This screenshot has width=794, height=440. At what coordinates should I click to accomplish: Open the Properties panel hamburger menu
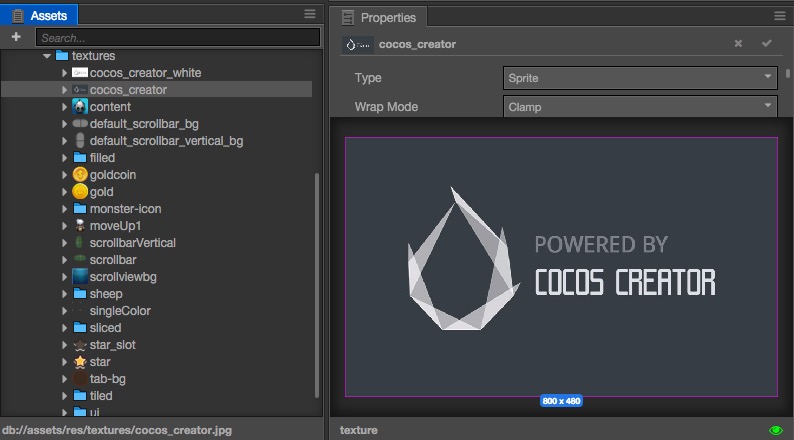780,16
